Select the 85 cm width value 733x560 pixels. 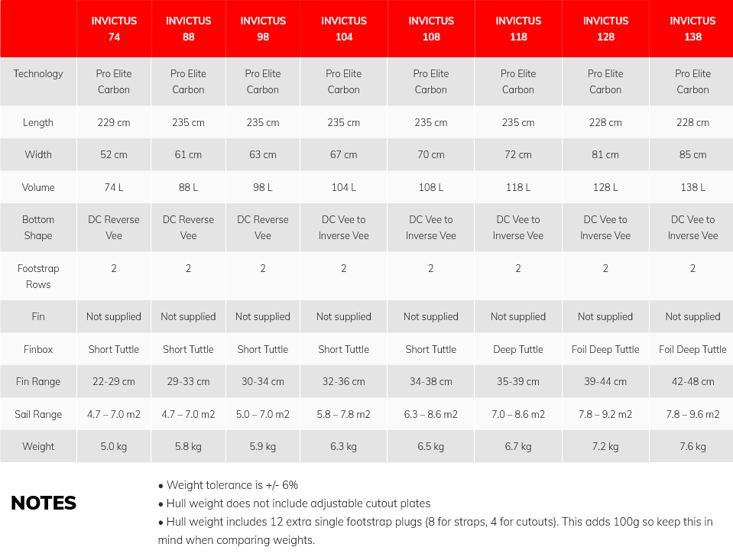click(692, 155)
